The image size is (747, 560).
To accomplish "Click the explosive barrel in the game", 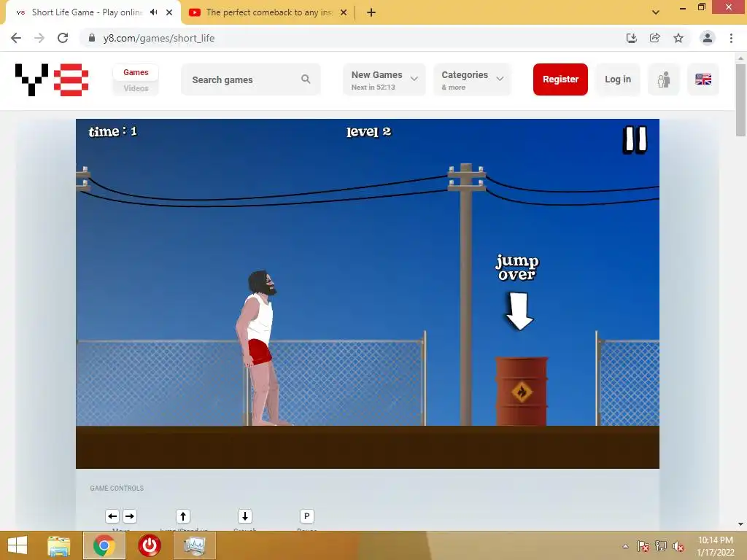I will pos(522,392).
